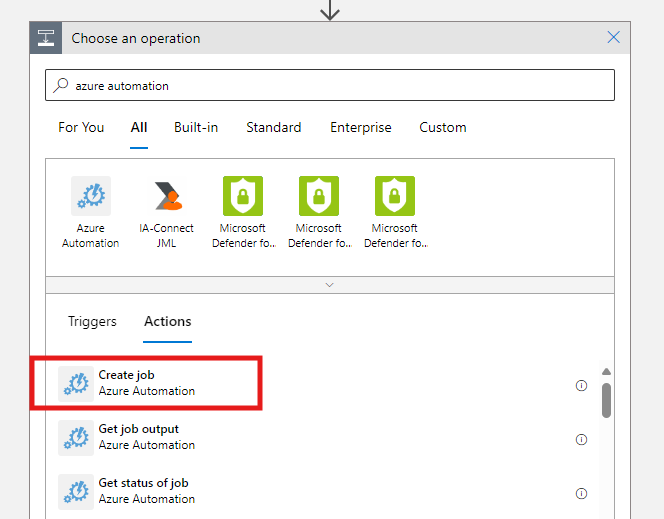Open the Enterprise connectors tab
664x519 pixels.
pos(361,127)
